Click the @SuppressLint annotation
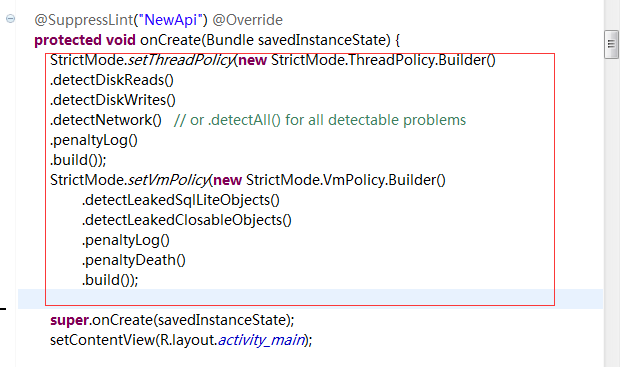 pos(84,20)
